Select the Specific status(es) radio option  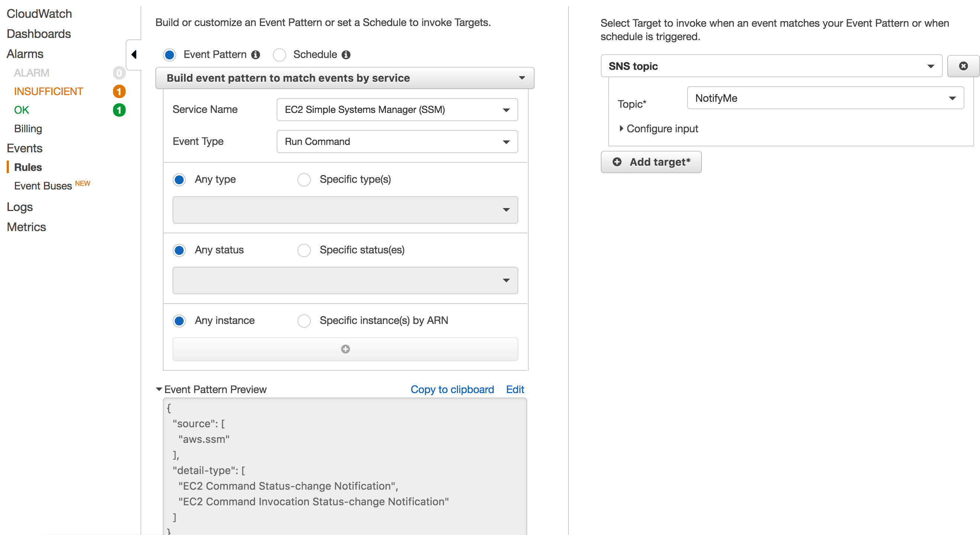click(304, 250)
